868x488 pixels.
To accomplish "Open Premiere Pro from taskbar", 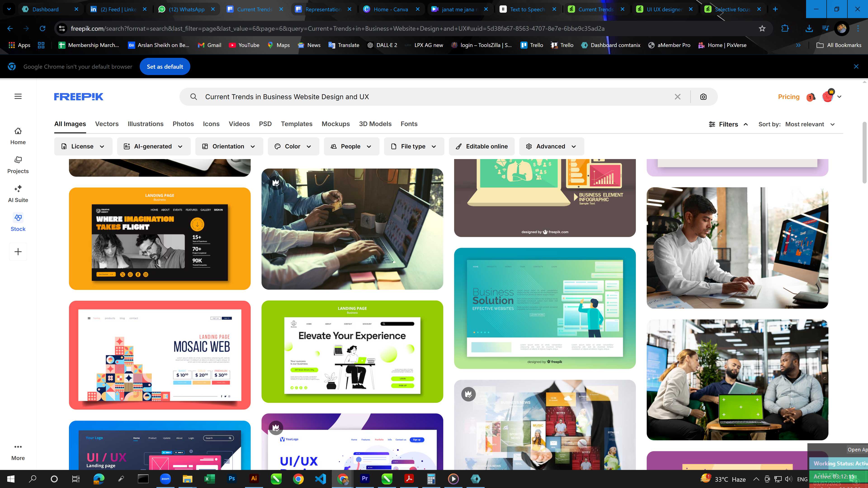I will [365, 479].
